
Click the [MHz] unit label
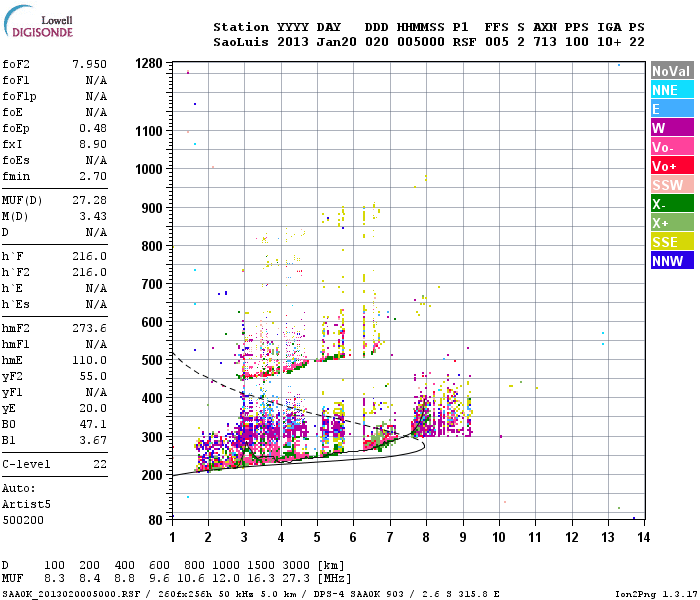[334, 578]
